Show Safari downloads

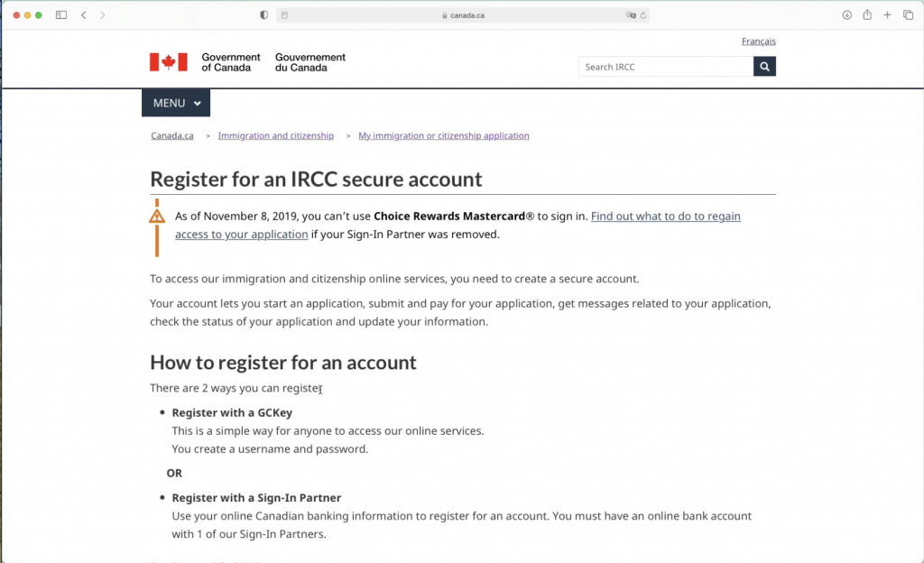846,15
